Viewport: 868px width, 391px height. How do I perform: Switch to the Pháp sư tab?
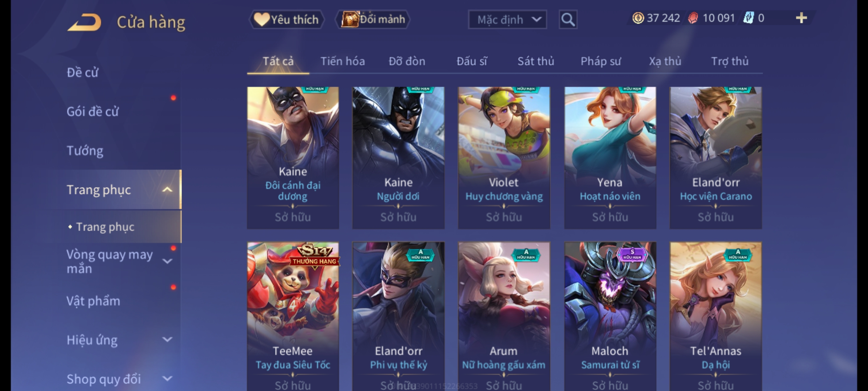click(x=600, y=61)
